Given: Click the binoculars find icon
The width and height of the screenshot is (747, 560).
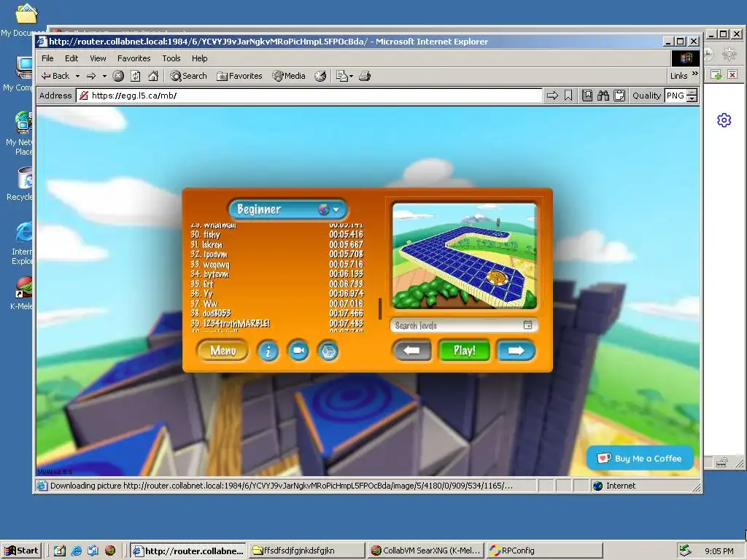Looking at the screenshot, I should click(x=603, y=96).
